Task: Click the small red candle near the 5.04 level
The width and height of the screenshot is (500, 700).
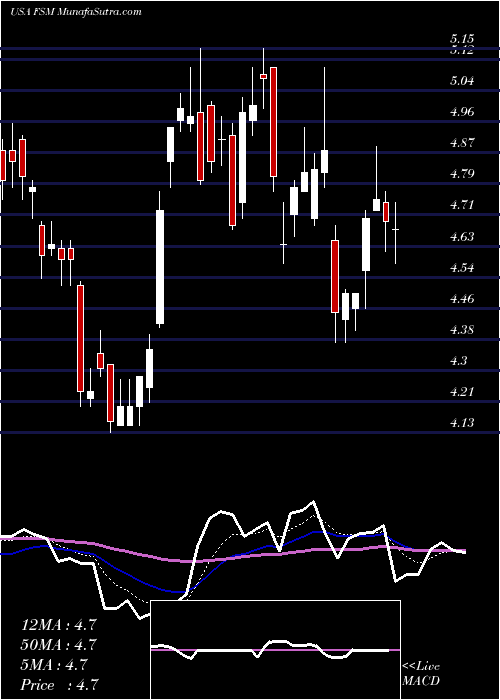Action: [263, 76]
